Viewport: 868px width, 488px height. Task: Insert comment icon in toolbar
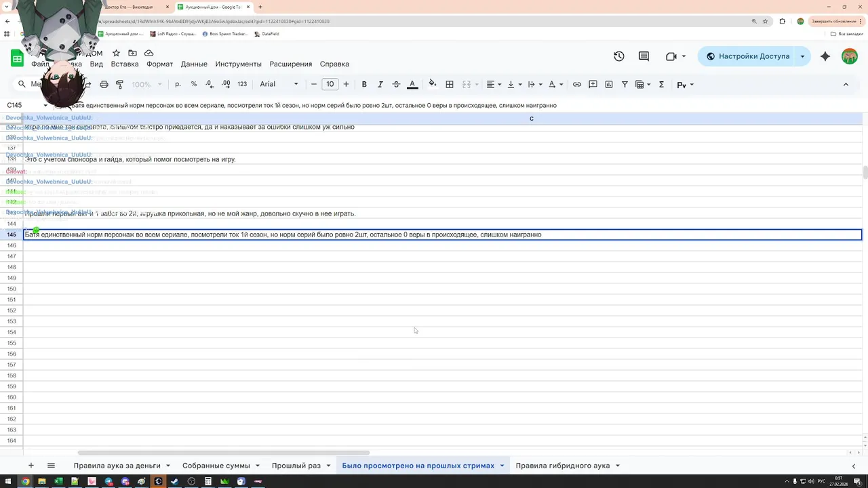tap(593, 84)
